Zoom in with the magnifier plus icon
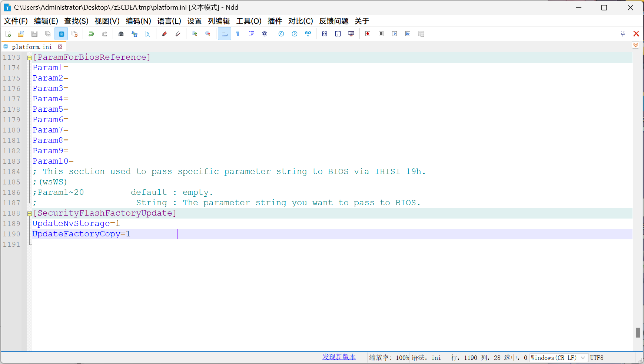Viewport: 644px width, 364px height. pos(195,34)
